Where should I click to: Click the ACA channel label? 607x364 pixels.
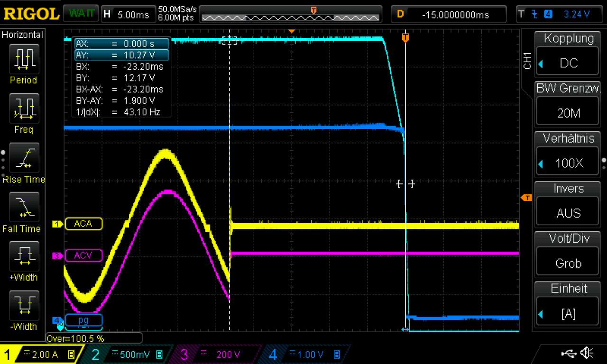pyautogui.click(x=83, y=224)
